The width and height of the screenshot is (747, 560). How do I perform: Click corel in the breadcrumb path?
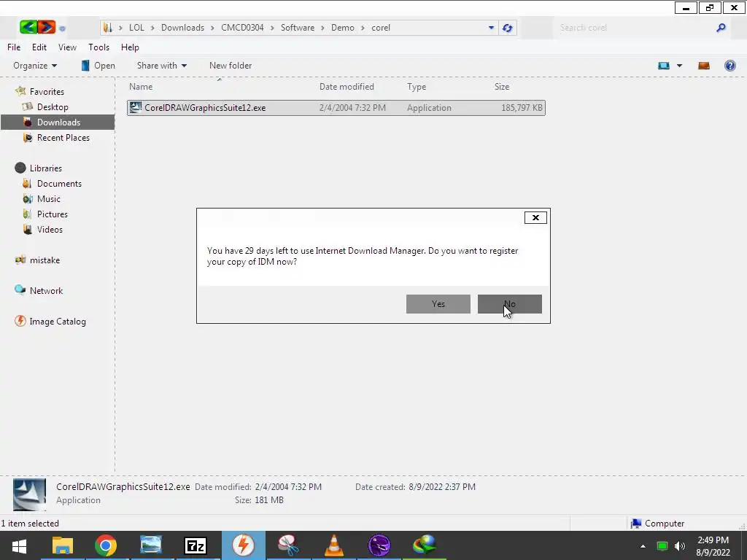pyautogui.click(x=381, y=28)
